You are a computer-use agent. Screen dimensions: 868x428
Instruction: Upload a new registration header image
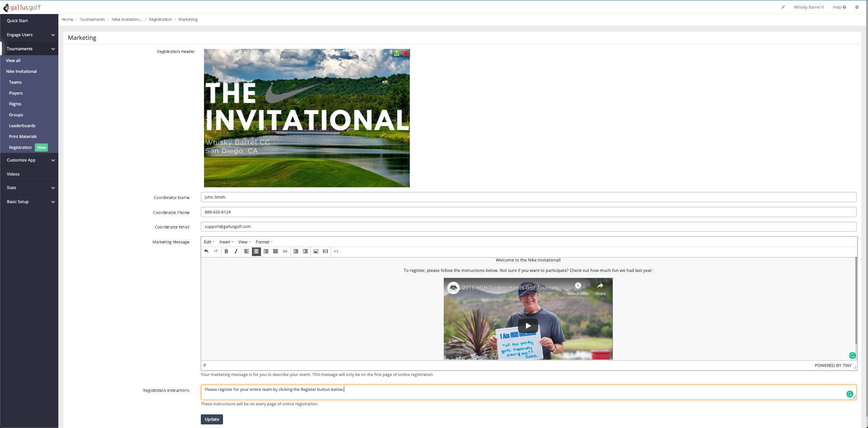(x=397, y=53)
